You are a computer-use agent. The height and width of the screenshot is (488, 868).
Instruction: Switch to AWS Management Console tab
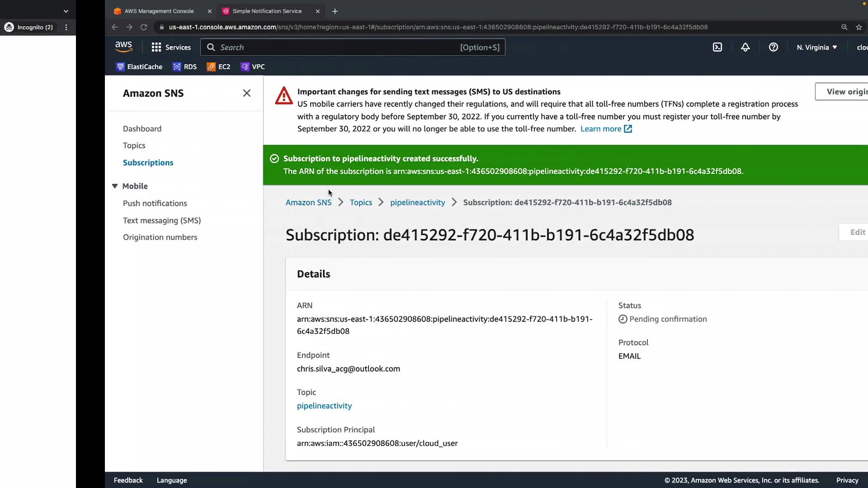click(x=159, y=11)
